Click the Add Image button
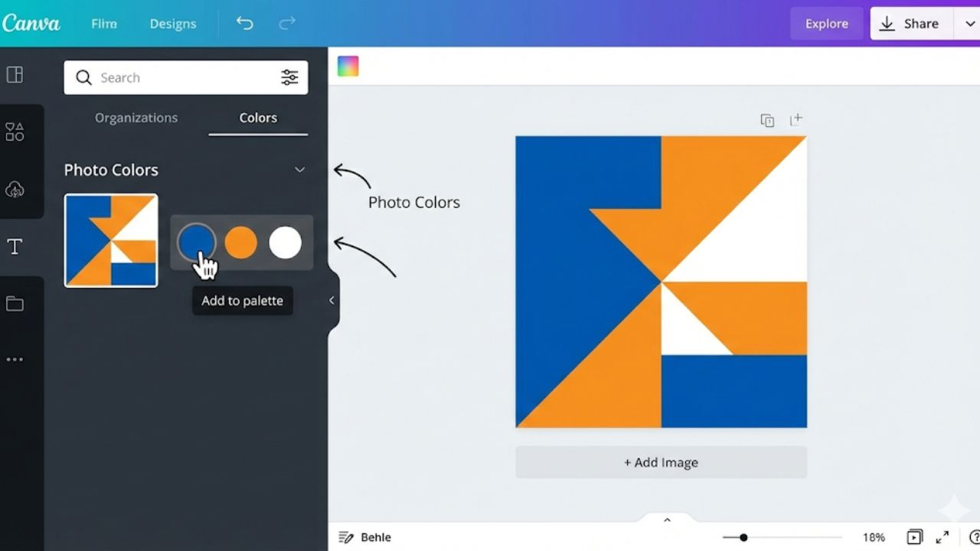 point(661,462)
